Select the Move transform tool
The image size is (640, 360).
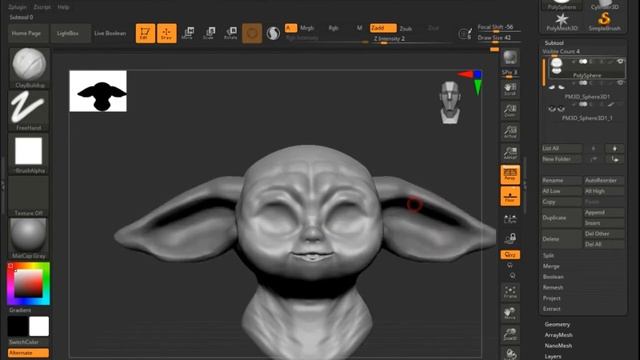coord(188,33)
